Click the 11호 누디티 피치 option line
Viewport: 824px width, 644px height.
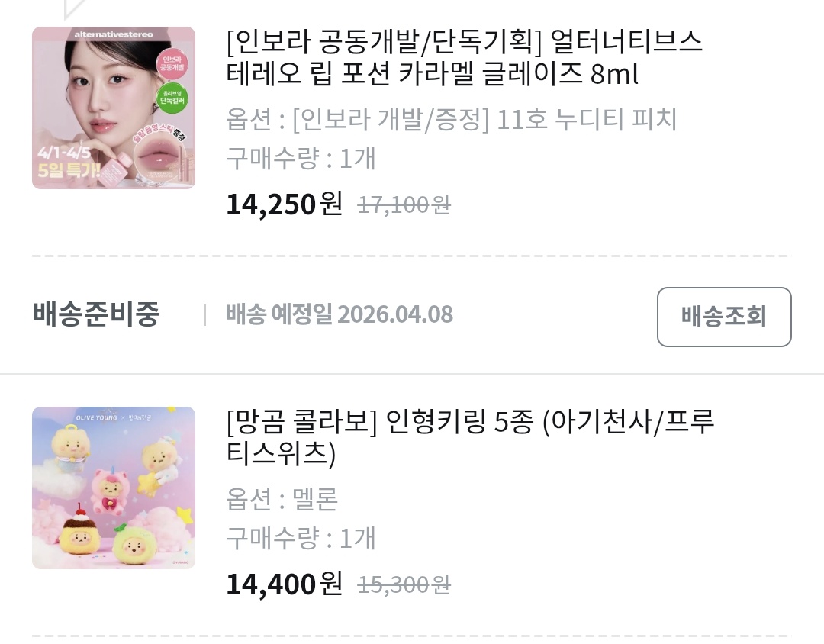pos(452,119)
